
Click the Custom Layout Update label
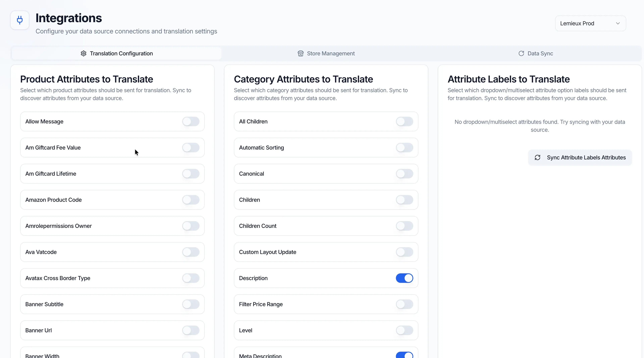[267, 252]
